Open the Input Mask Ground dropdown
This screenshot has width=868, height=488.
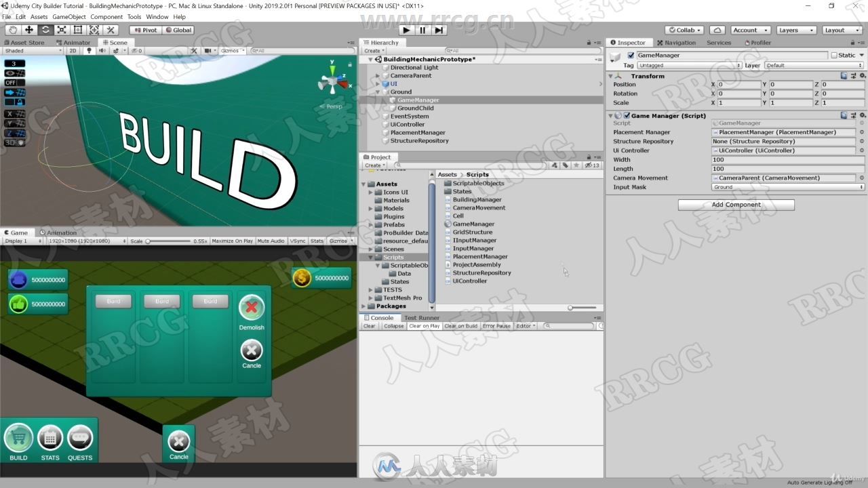point(788,187)
